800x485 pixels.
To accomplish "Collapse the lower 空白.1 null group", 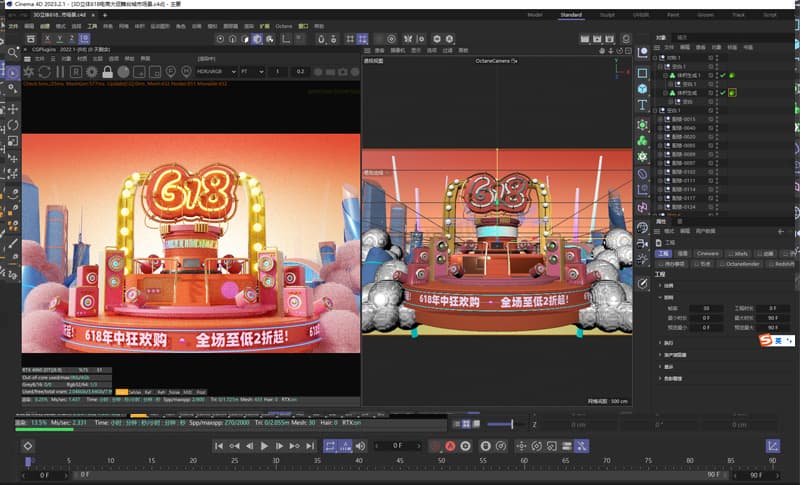I will [x=656, y=110].
